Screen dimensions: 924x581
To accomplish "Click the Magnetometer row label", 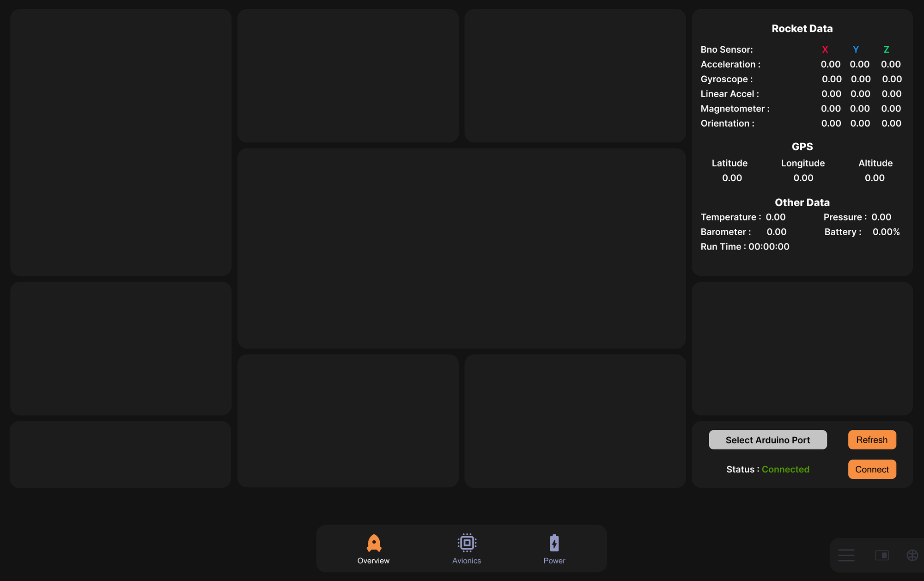I will (x=735, y=109).
